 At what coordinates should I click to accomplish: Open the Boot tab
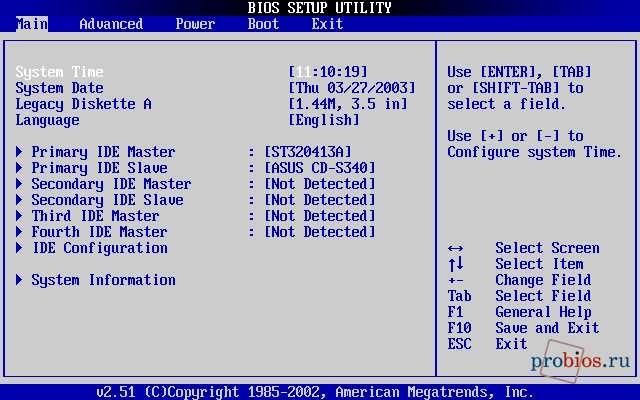pos(263,24)
